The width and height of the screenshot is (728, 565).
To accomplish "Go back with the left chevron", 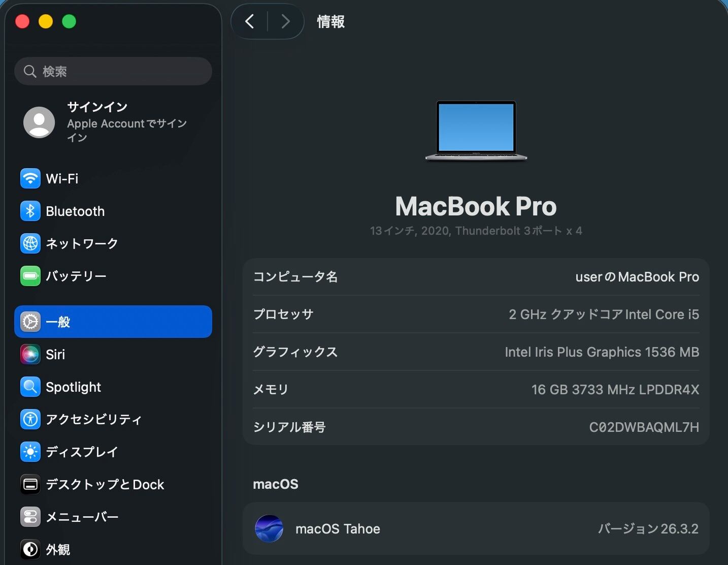I will tap(249, 21).
